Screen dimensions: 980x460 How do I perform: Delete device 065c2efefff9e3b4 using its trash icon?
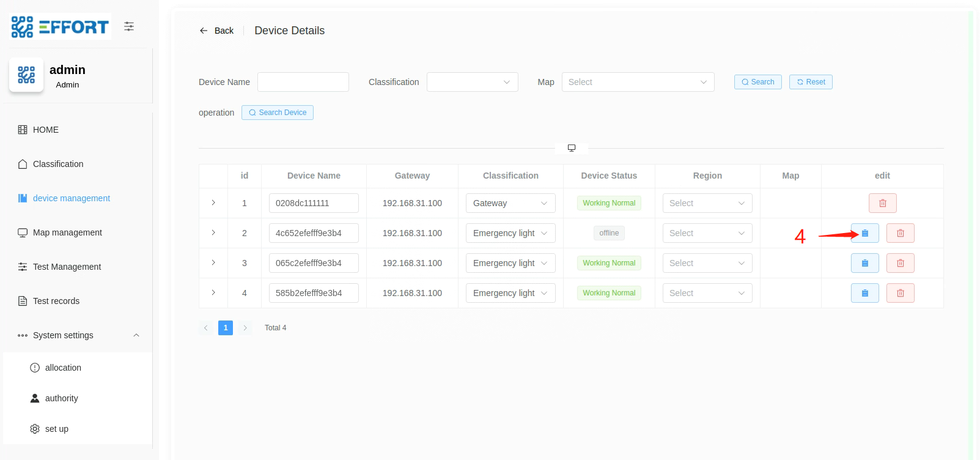coord(900,263)
